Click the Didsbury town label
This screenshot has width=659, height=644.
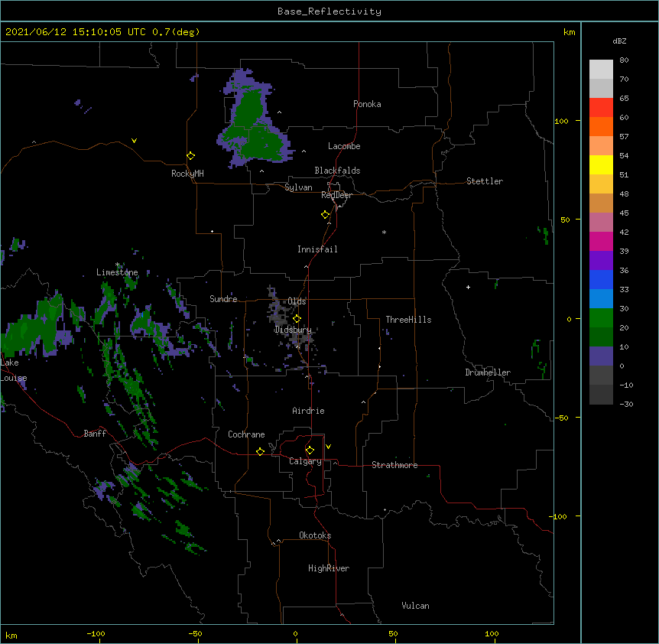293,330
